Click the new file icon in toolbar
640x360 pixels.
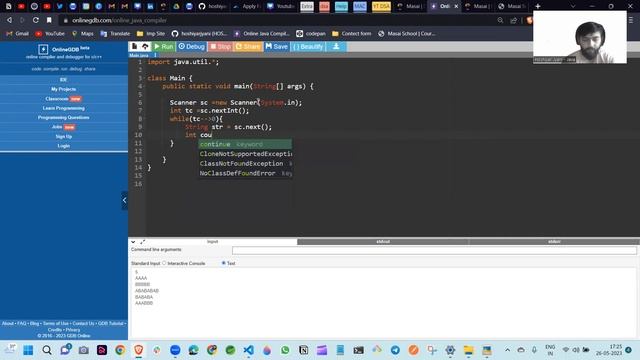click(134, 47)
